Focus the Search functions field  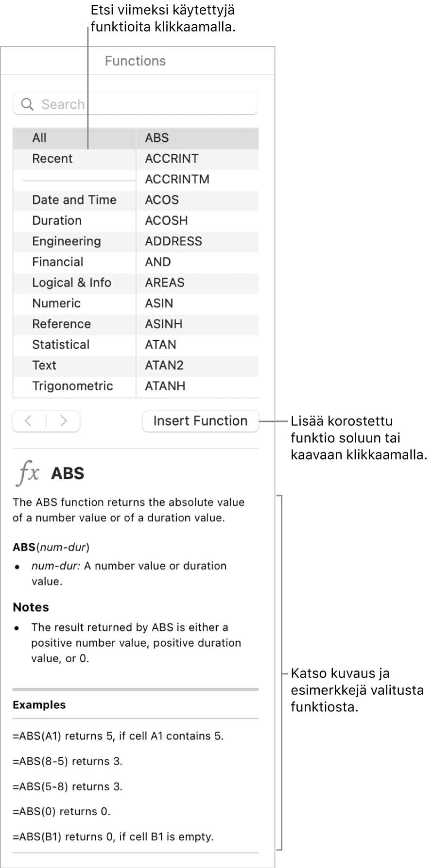pyautogui.click(x=146, y=104)
